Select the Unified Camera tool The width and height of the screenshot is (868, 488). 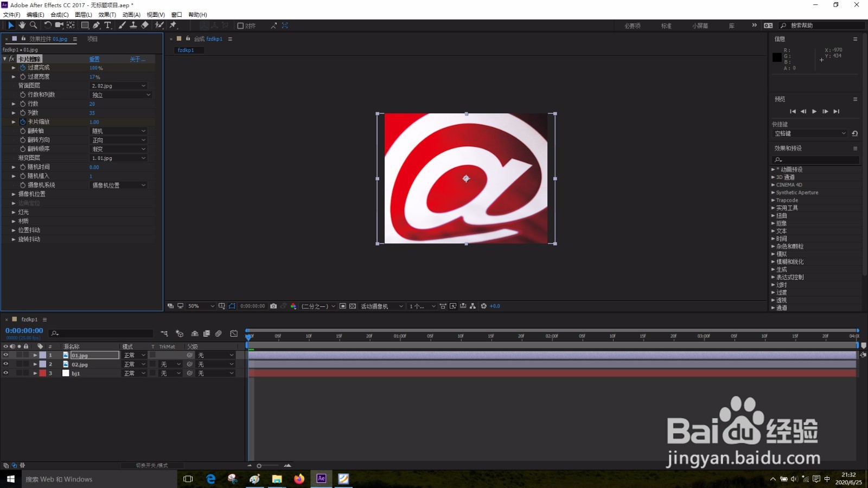point(59,25)
